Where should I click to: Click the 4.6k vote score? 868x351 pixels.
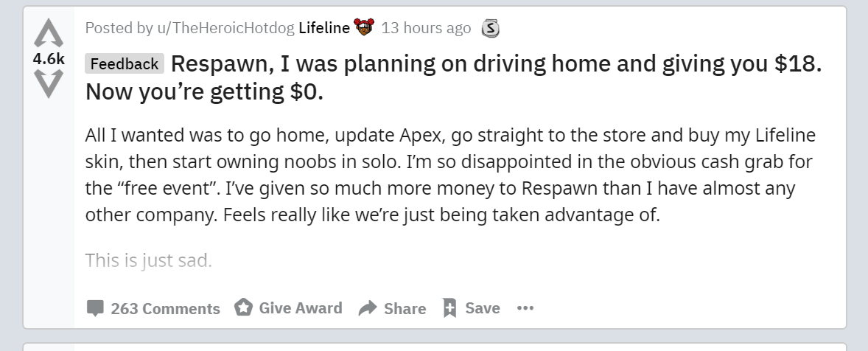point(49,59)
